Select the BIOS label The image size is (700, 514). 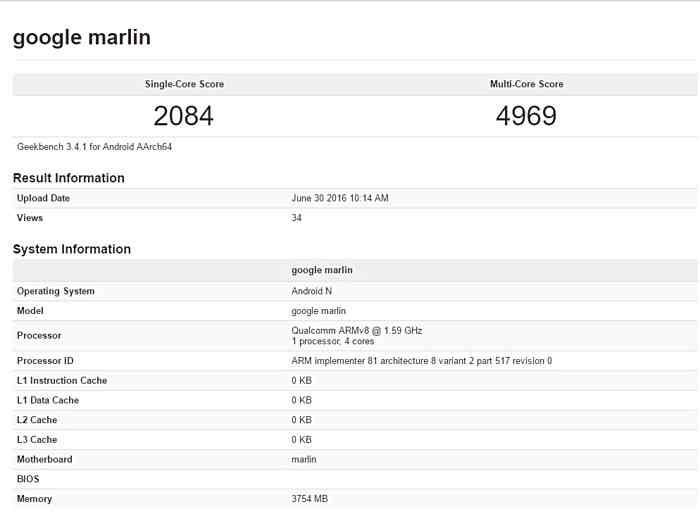pos(28,479)
